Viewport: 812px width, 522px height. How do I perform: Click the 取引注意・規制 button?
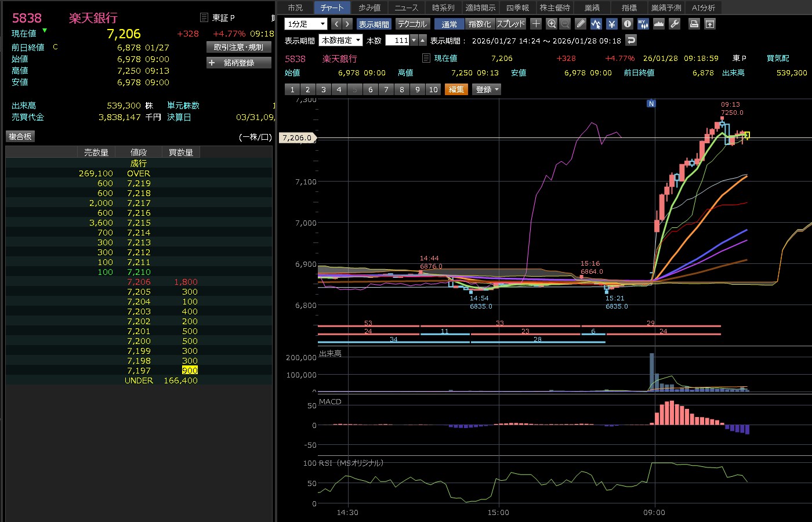tap(239, 47)
